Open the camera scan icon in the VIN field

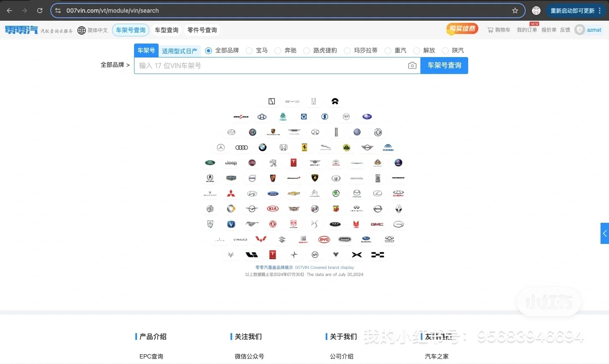coord(412,66)
